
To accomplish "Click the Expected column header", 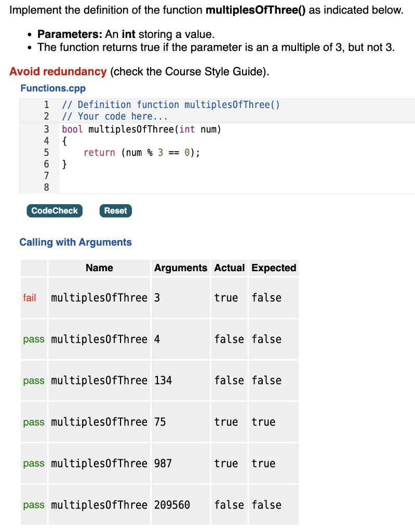I will (274, 268).
